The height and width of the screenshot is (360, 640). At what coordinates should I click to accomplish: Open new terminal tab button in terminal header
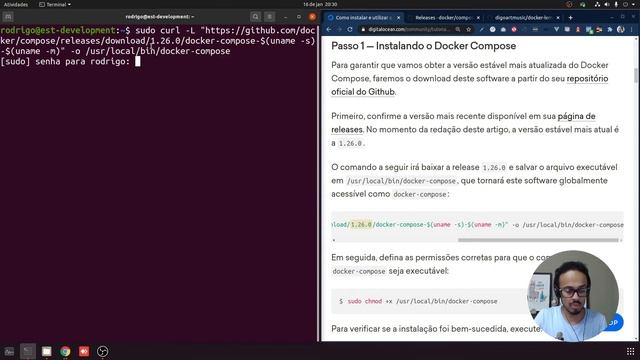pos(8,17)
